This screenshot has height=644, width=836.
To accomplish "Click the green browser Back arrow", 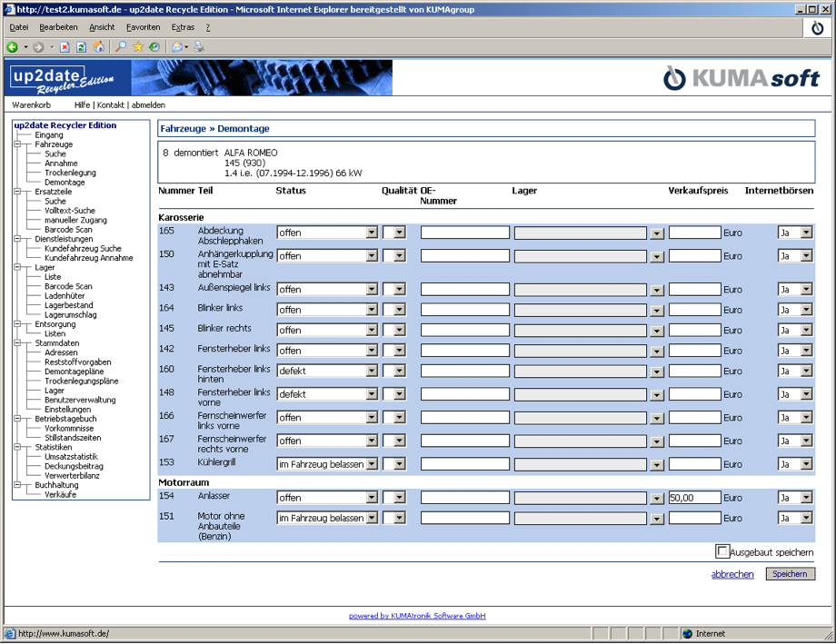I will point(12,47).
